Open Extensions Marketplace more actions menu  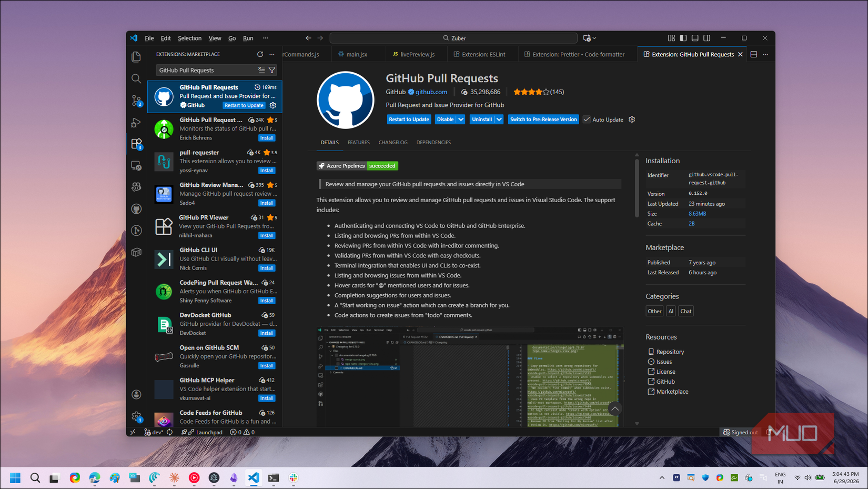272,54
